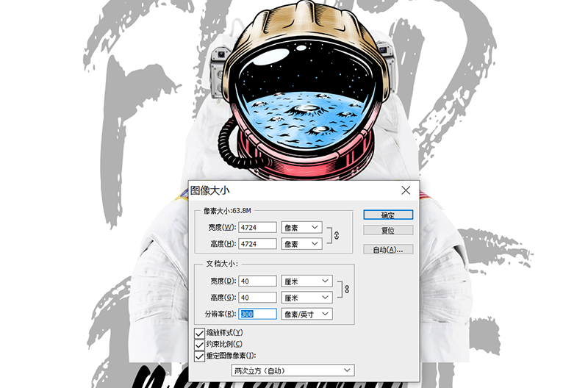This screenshot has height=388, width=588.
Task: Toggle the 缩放样式(Y) checkbox
Action: [199, 333]
